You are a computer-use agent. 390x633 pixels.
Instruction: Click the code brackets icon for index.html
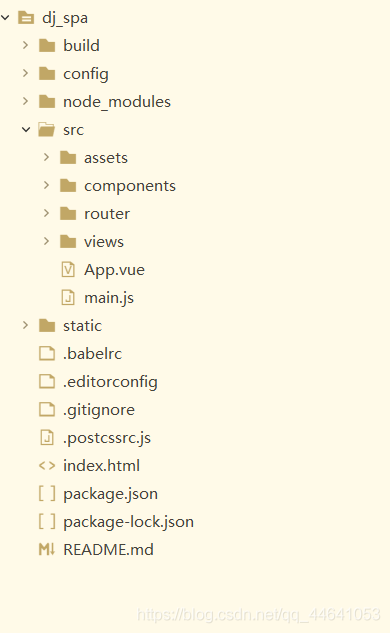(x=47, y=465)
